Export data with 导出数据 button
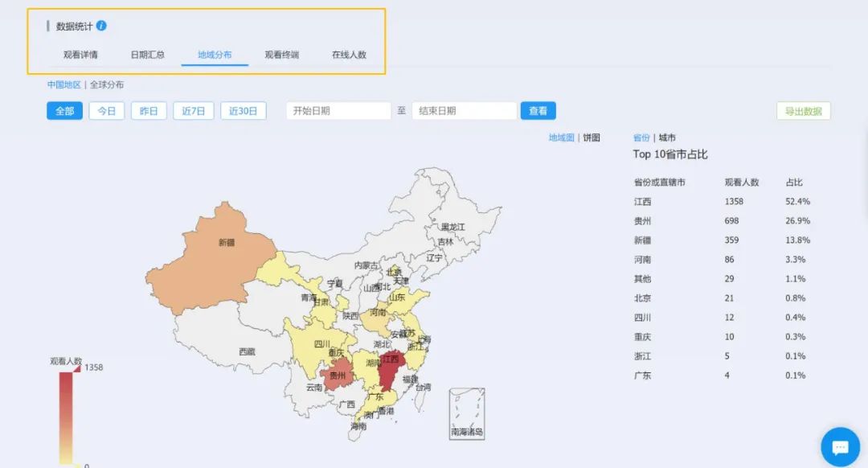The image size is (868, 468). pos(803,111)
